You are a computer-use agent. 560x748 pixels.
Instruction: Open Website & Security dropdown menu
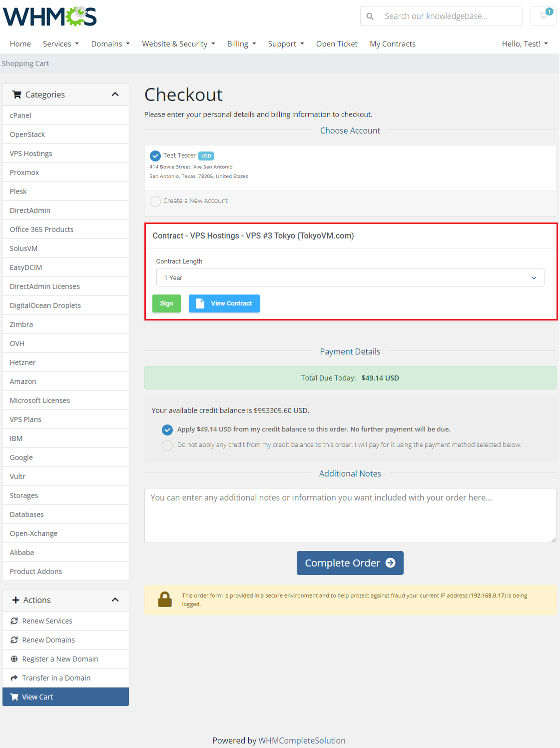[x=179, y=44]
